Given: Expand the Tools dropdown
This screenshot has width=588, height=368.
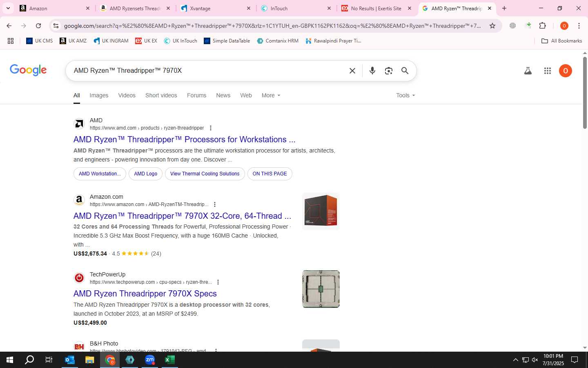Looking at the screenshot, I should [405, 95].
